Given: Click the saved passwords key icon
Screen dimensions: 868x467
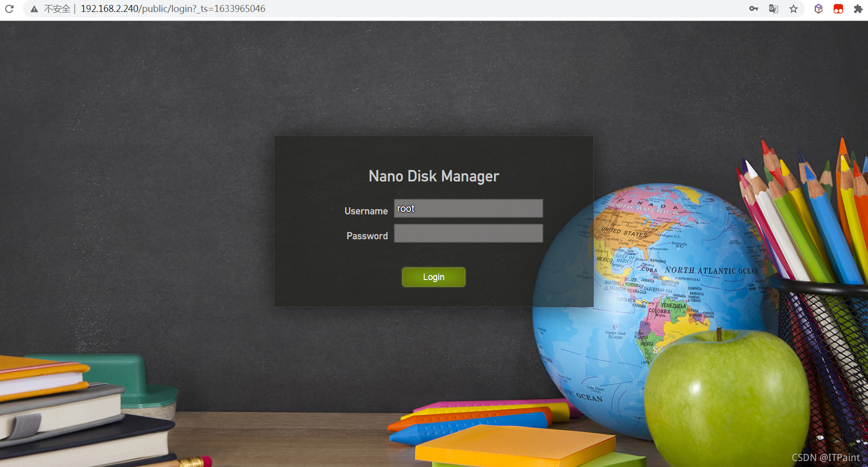Looking at the screenshot, I should click(x=753, y=8).
